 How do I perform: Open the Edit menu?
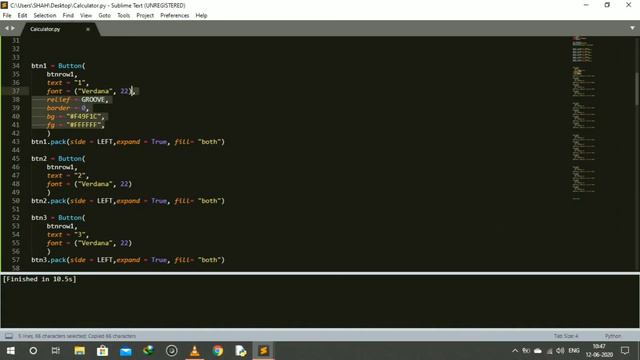pos(22,16)
